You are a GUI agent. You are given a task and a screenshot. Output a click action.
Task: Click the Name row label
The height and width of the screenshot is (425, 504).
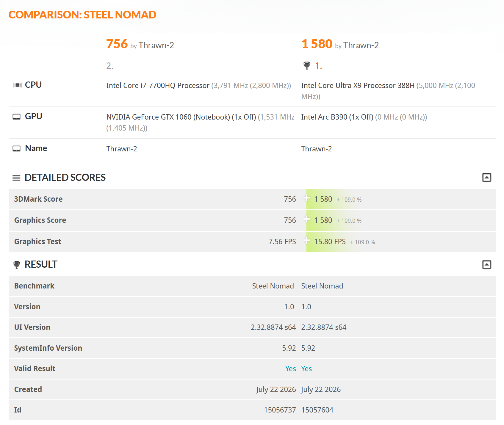pyautogui.click(x=36, y=148)
